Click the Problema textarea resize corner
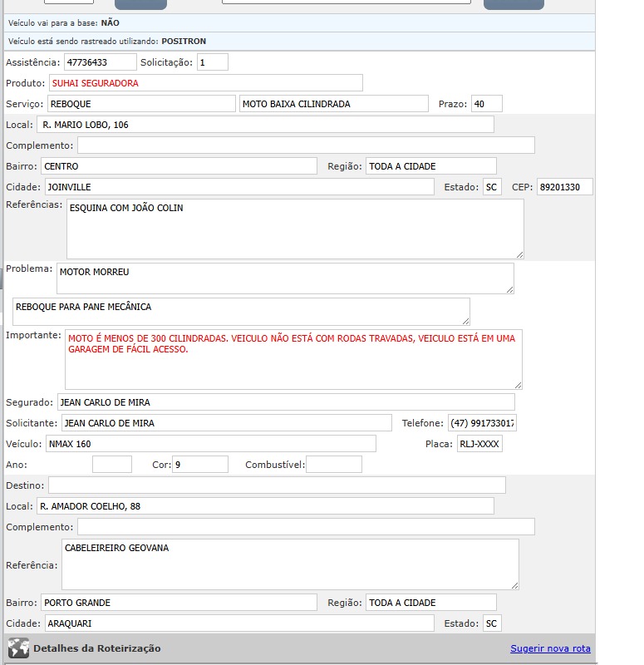The image size is (644, 665). (x=509, y=288)
